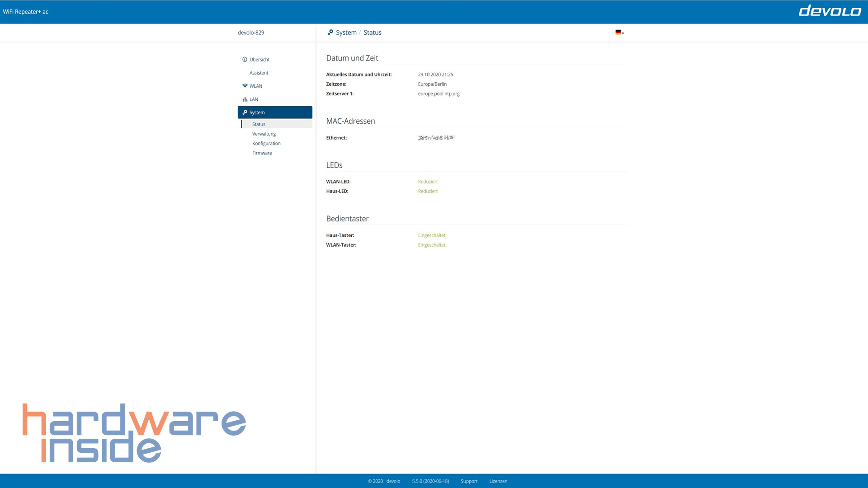
Task: Open the Support link in footer
Action: (x=469, y=481)
